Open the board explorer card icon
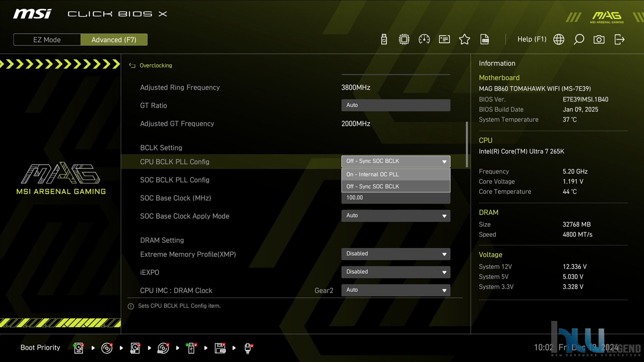 pyautogui.click(x=444, y=39)
